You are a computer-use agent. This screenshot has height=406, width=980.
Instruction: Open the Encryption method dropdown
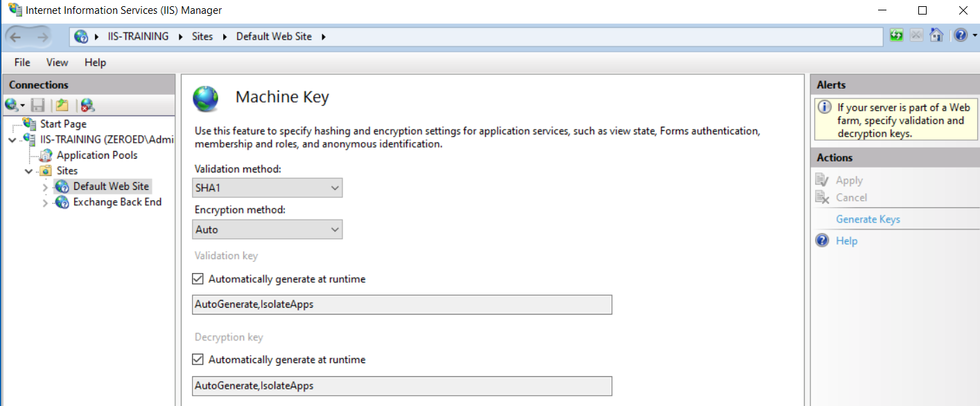[267, 229]
